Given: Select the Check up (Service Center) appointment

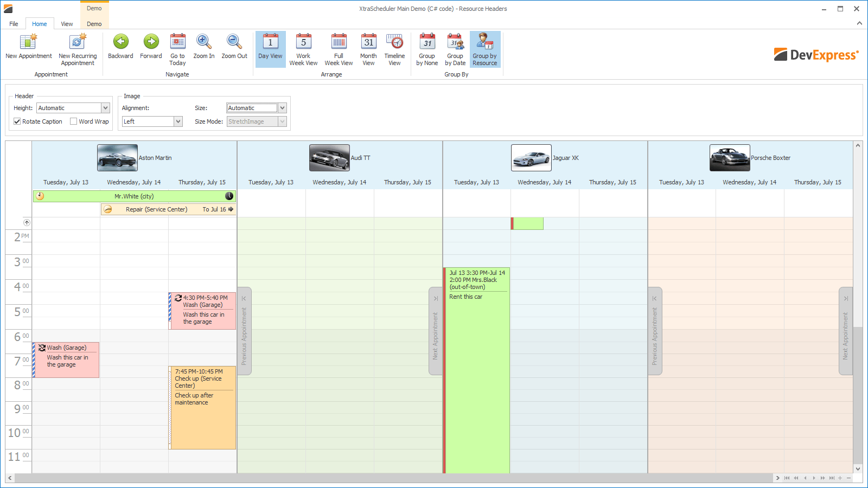Looking at the screenshot, I should click(x=202, y=408).
